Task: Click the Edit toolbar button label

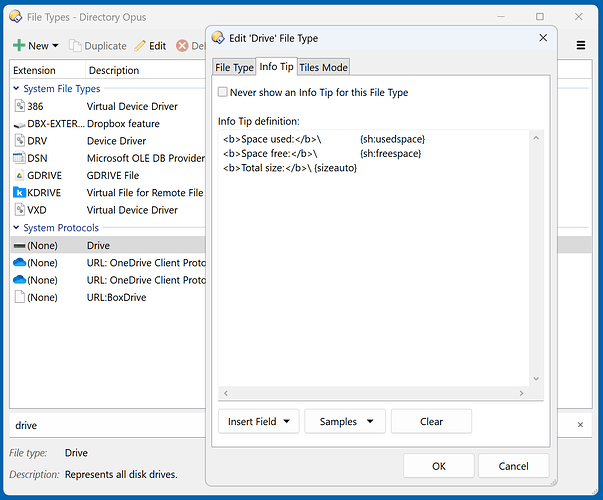Action: [x=157, y=46]
